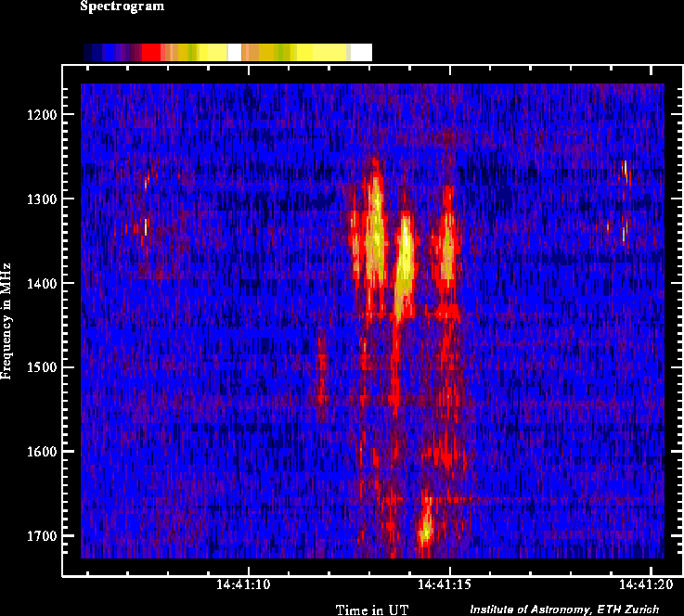Image resolution: width=684 pixels, height=616 pixels.
Task: Click the 1400 frequency axis label
Action: pyautogui.click(x=42, y=284)
